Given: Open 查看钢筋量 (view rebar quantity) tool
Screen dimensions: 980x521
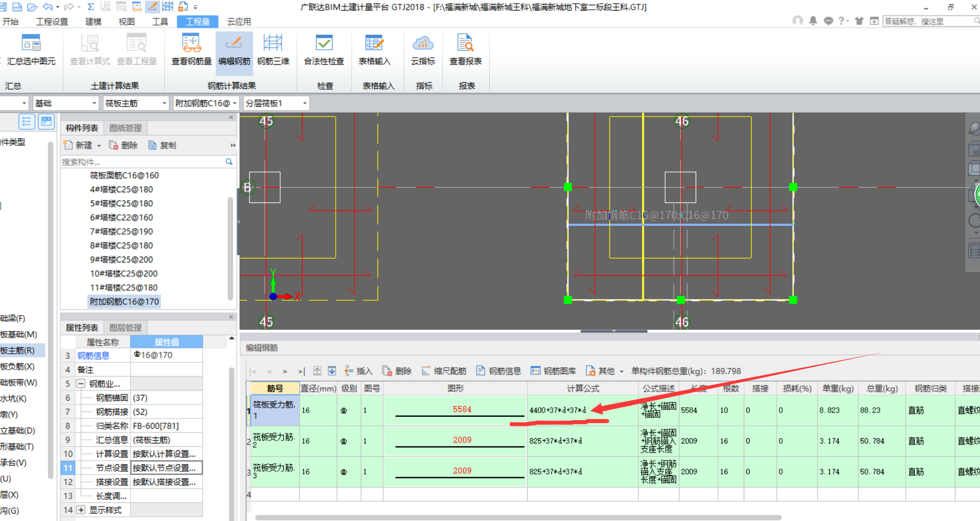Looking at the screenshot, I should (191, 49).
